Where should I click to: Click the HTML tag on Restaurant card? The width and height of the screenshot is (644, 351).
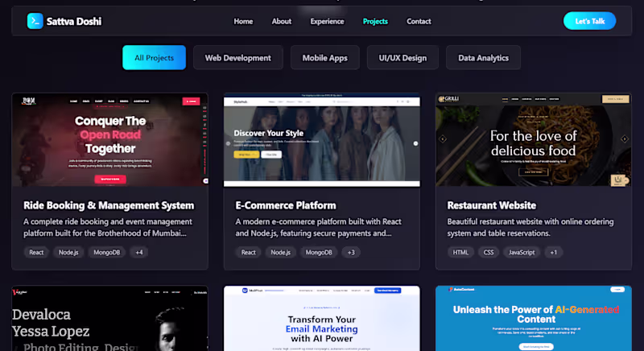point(460,252)
